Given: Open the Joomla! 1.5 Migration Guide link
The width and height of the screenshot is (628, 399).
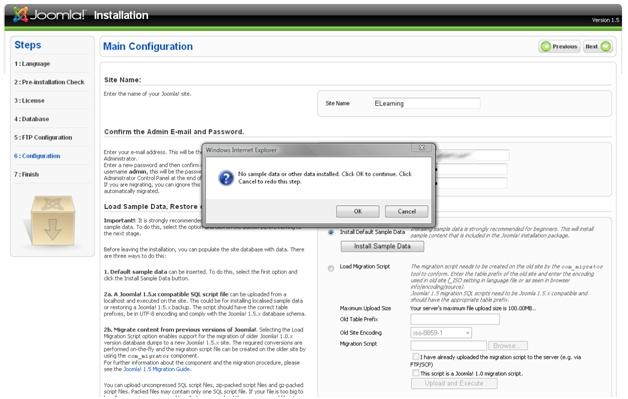Looking at the screenshot, I should [x=157, y=369].
